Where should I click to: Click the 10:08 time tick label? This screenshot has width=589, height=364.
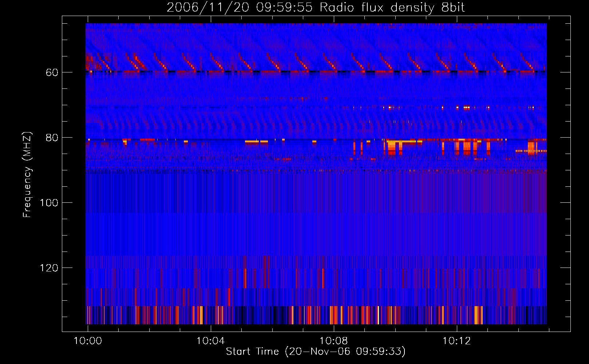coord(334,341)
